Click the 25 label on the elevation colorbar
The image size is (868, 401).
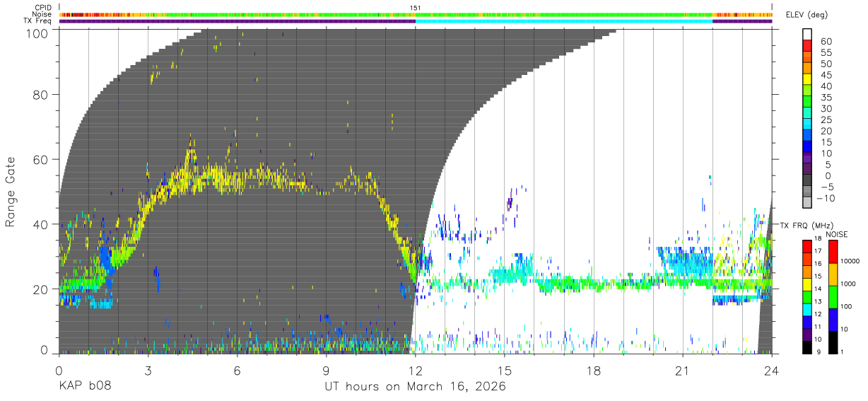pyautogui.click(x=826, y=120)
